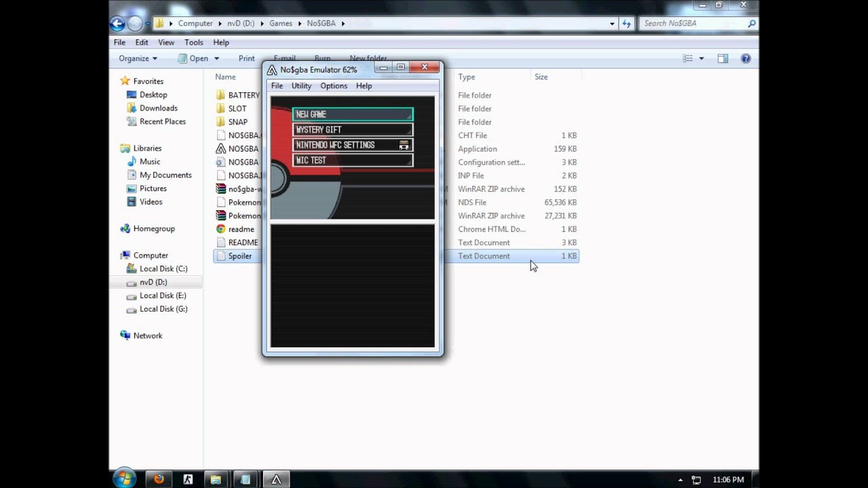Open the emulator's Utility menu

(301, 86)
